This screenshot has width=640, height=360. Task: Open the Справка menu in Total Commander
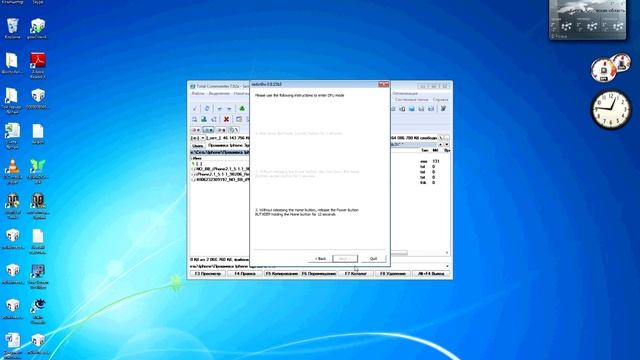click(440, 100)
